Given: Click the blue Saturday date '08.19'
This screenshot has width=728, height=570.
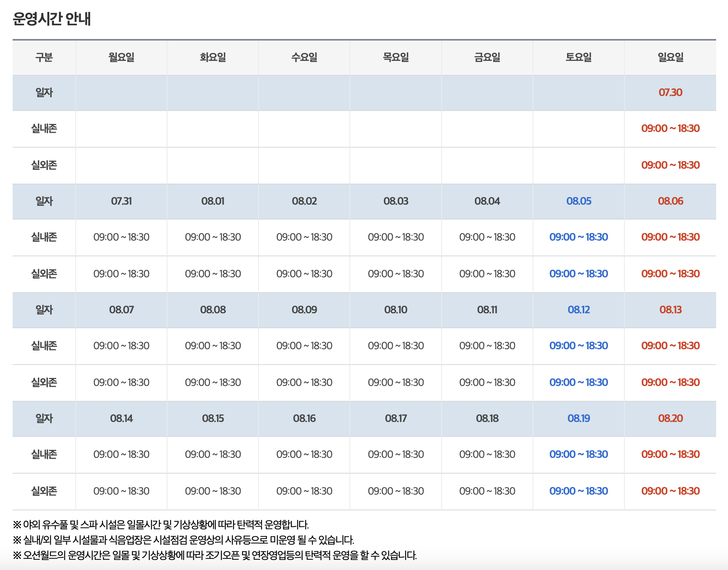Looking at the screenshot, I should click(579, 419).
